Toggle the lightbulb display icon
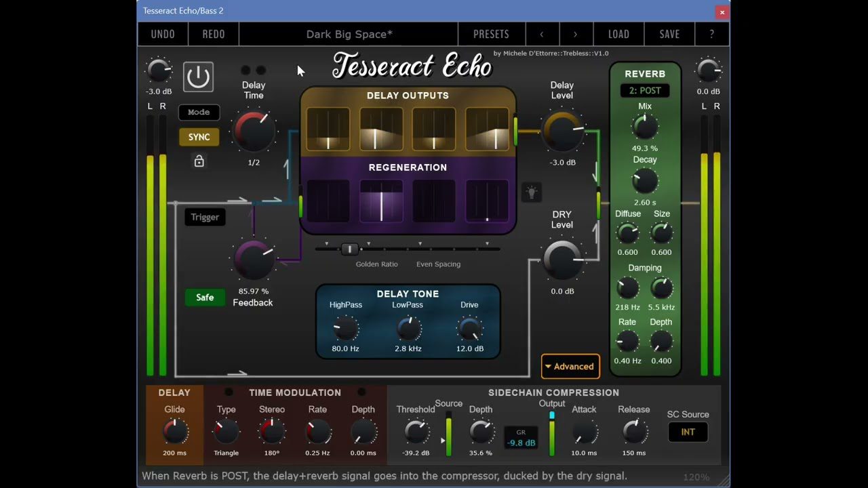Viewport: 868px width, 488px height. (532, 192)
